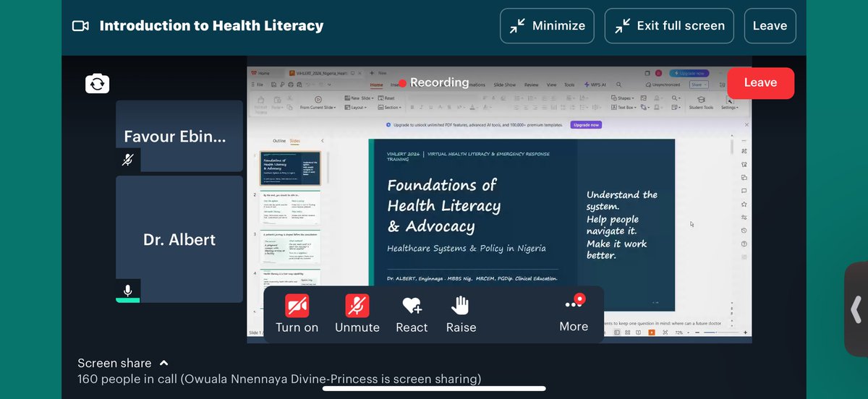868x399 pixels.
Task: Pull out the side handle arrow at right edge
Action: (856, 309)
